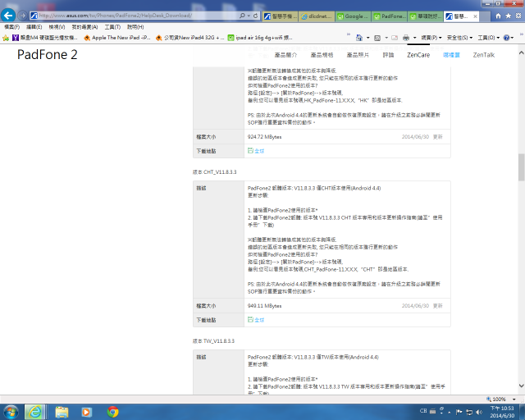Open the 產品照片 page tab
This screenshot has width=525, height=420.
[x=358, y=55]
